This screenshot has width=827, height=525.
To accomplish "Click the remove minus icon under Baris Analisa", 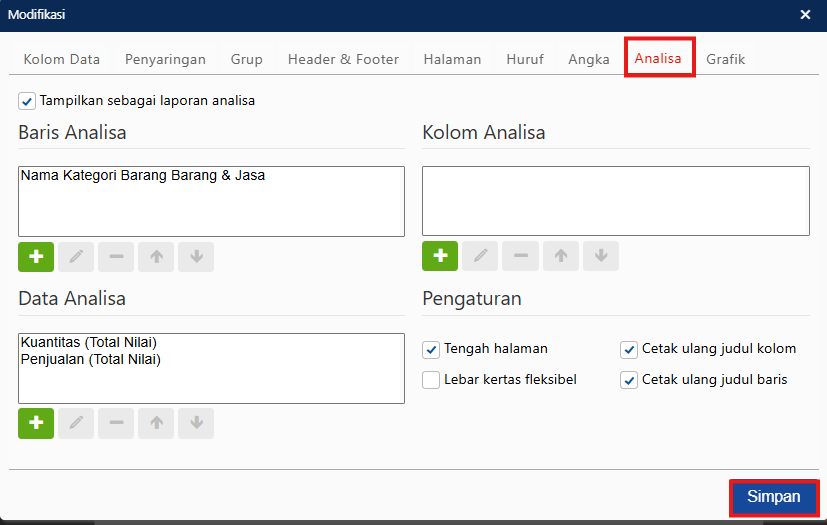I will coord(116,257).
